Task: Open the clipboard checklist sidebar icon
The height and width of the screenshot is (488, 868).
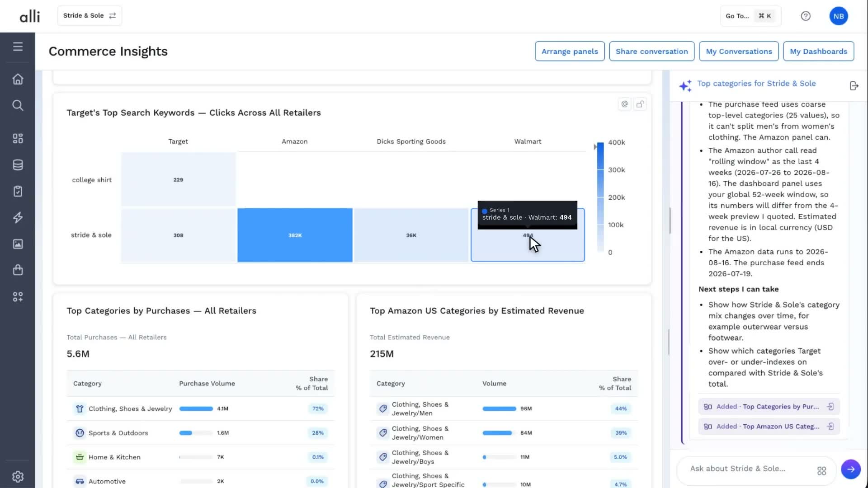Action: 18,191
